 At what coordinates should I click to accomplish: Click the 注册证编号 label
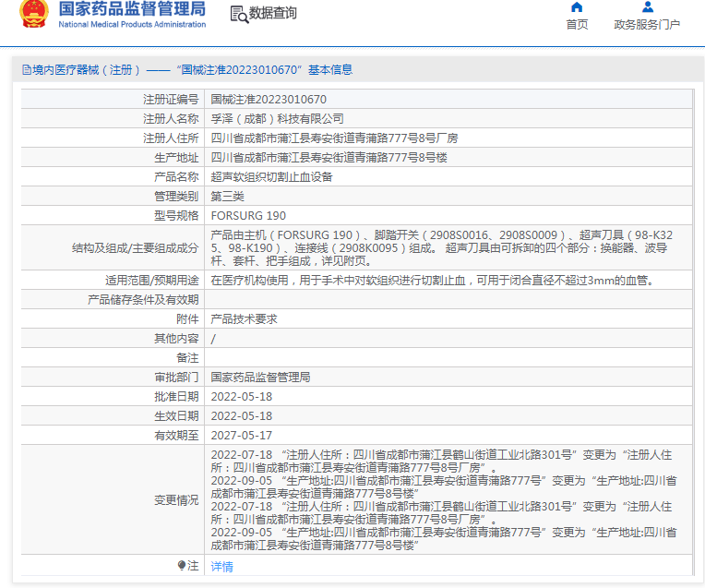click(171, 100)
